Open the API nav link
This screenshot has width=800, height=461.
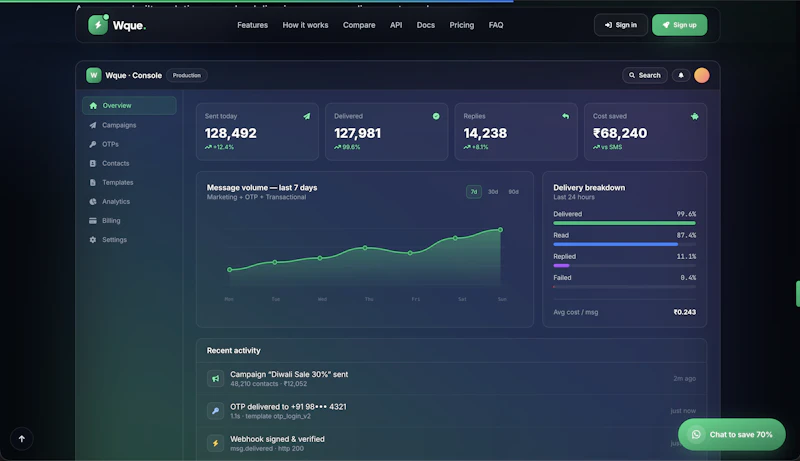396,25
